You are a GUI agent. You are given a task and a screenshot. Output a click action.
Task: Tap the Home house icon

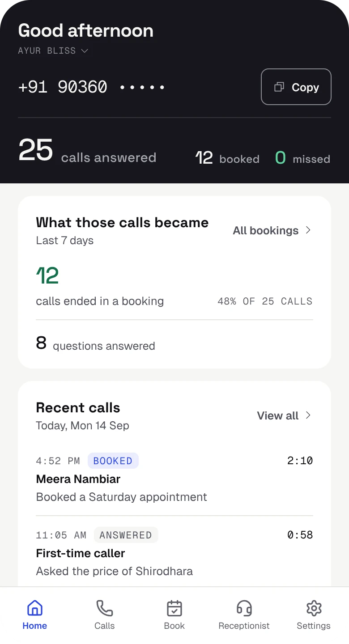35,608
